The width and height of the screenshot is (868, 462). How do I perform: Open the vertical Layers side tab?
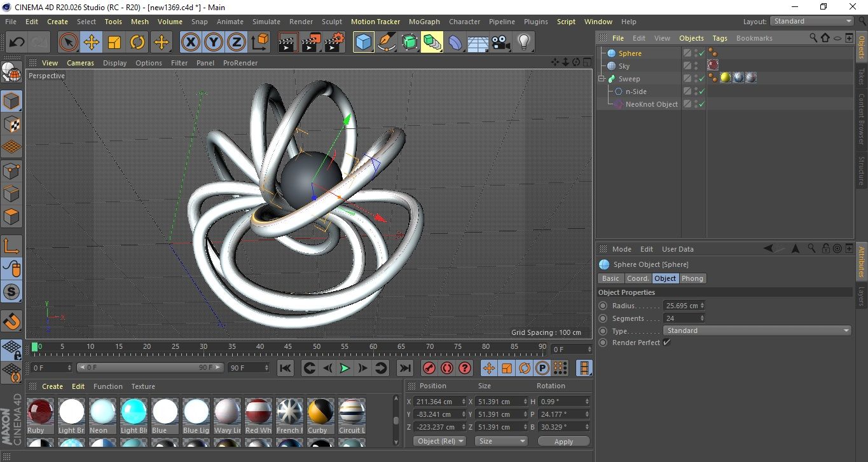pos(861,297)
